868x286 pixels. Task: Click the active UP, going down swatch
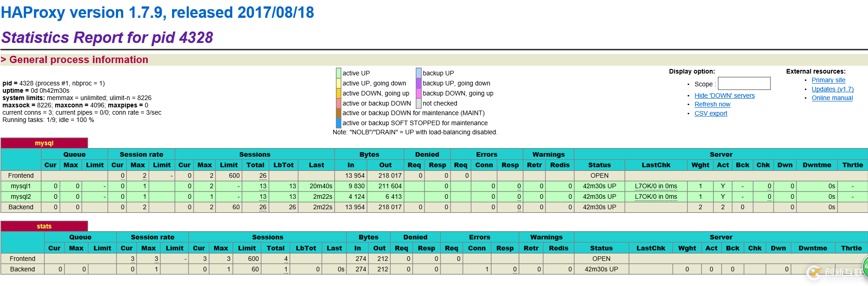[339, 83]
